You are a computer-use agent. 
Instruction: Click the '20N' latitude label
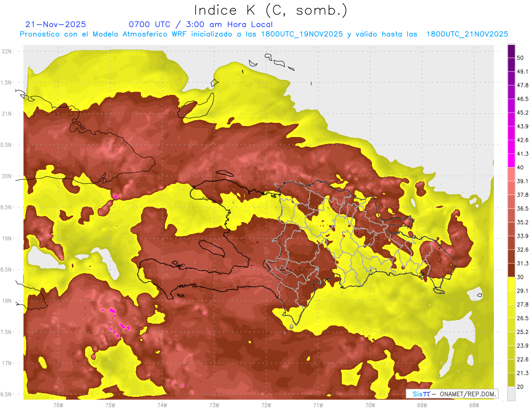(x=7, y=176)
